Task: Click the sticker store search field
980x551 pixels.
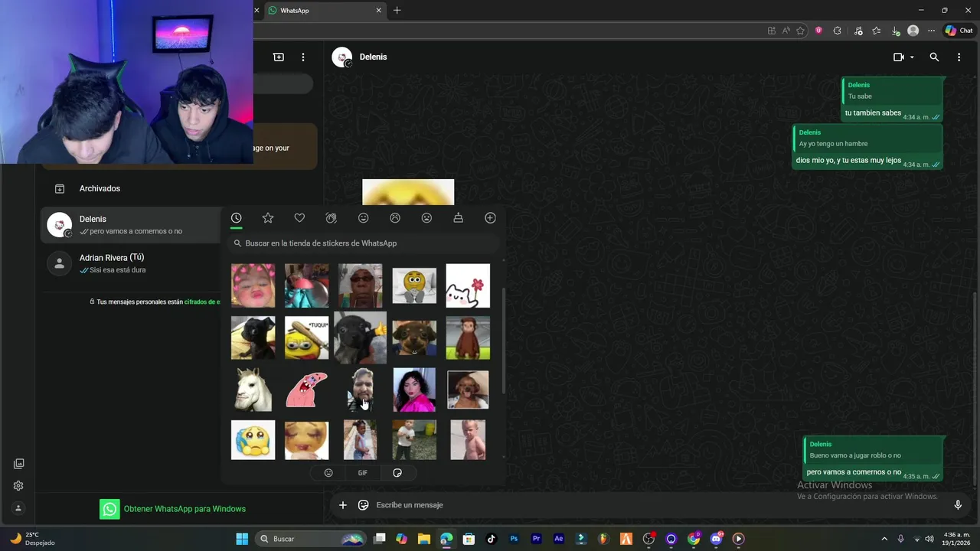Action: 364,243
